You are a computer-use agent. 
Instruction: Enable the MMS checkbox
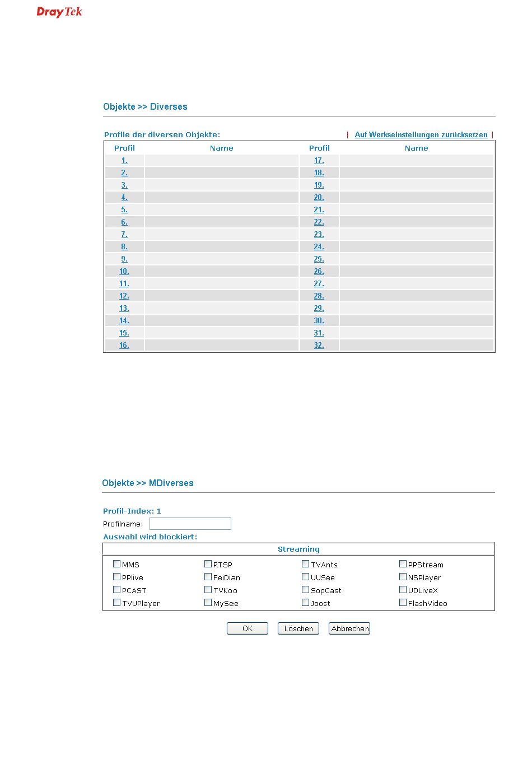pos(116,564)
